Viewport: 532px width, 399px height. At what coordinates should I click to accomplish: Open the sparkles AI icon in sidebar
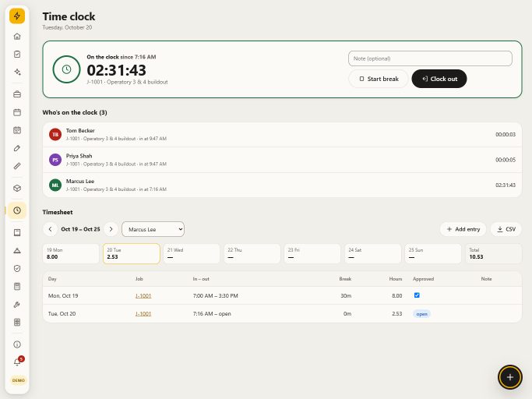tap(17, 72)
